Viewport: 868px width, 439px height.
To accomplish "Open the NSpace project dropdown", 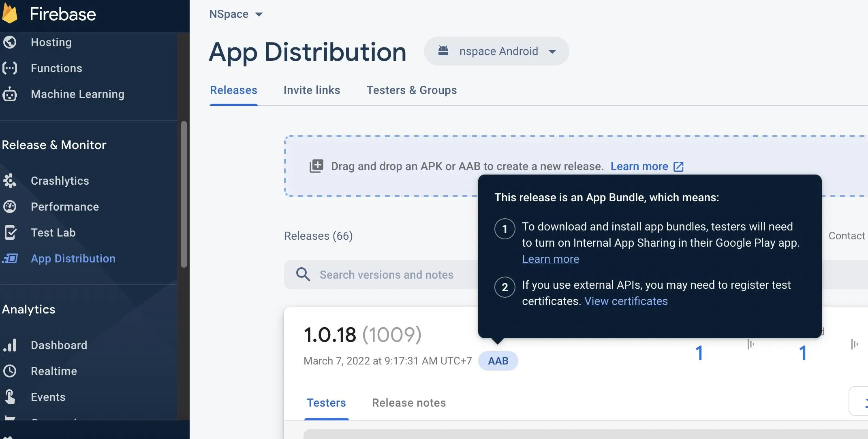I will [x=236, y=14].
